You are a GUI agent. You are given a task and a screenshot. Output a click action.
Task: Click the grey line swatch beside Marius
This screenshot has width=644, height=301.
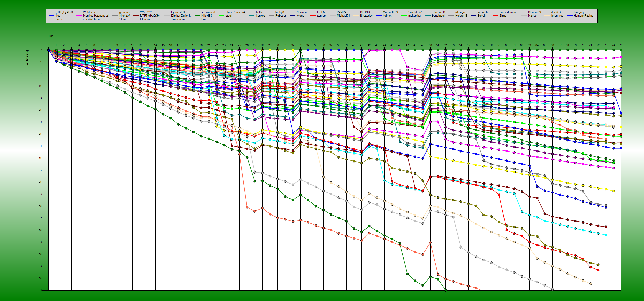coord(524,16)
